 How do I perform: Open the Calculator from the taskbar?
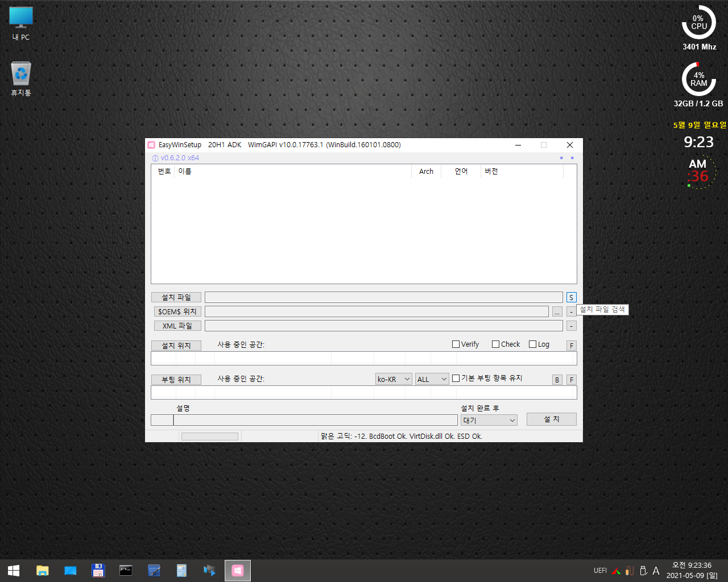click(181, 571)
